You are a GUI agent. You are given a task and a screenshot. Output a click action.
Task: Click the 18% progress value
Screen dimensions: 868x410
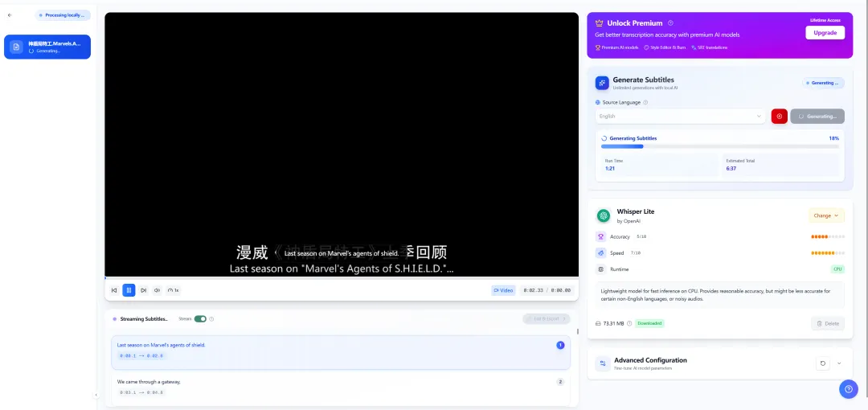[x=833, y=138]
